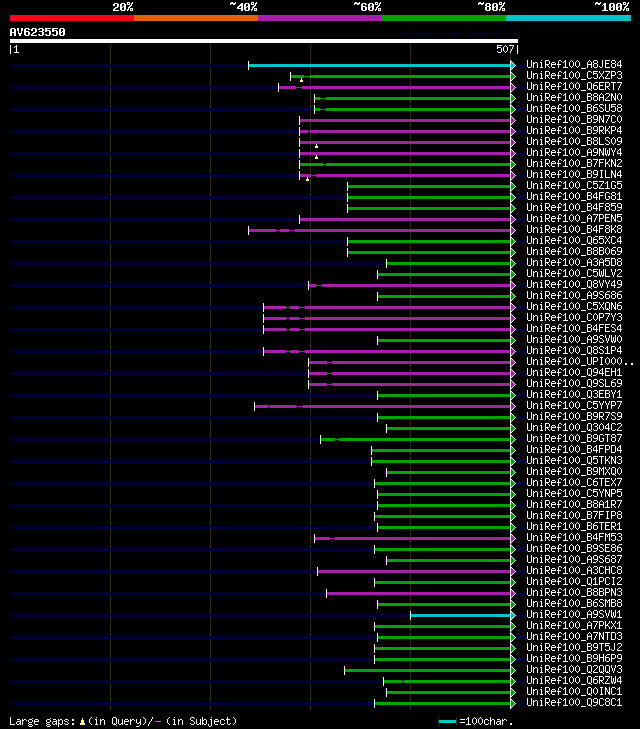The height and width of the screenshot is (729, 640).
Task: Open hit UniRef100_Q6ERT7
Action: point(574,86)
